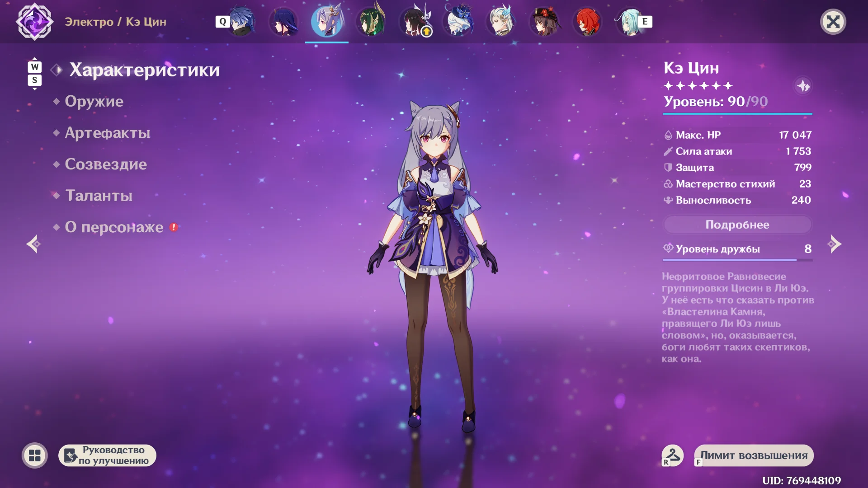868x488 pixels.
Task: Select the blue-haired character portrait marked Q
Action: click(x=241, y=22)
